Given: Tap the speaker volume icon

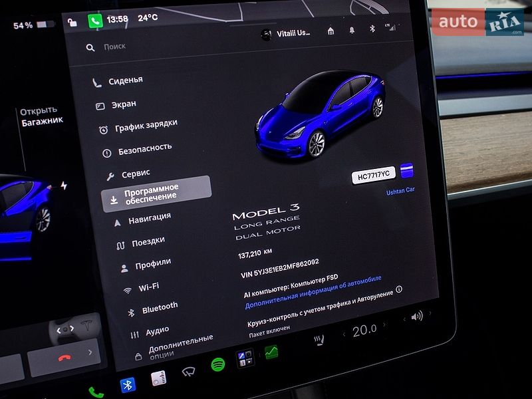Looking at the screenshot, I should (x=417, y=317).
